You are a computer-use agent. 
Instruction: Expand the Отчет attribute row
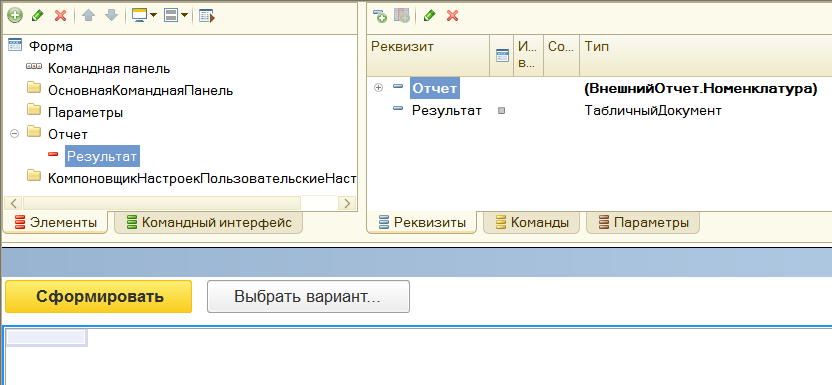(x=378, y=88)
